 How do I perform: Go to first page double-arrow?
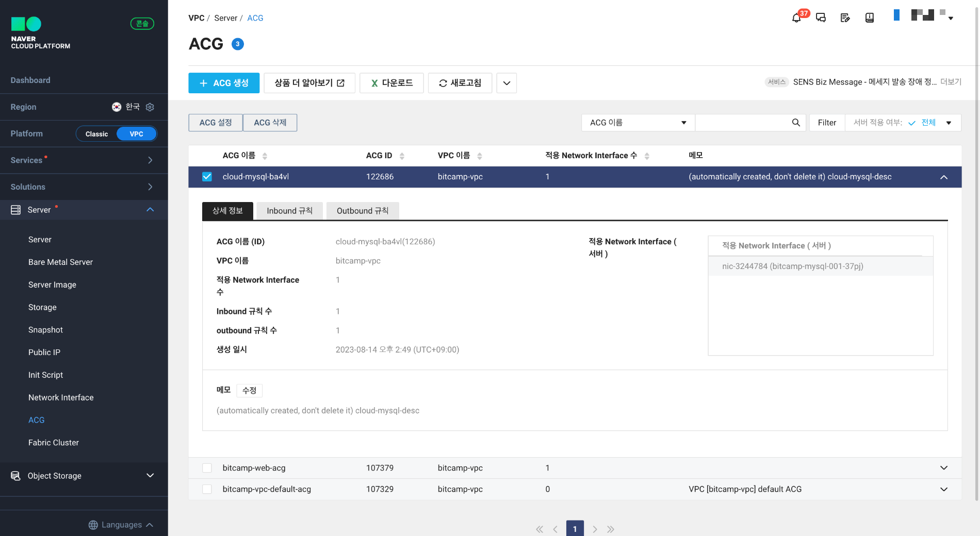point(540,529)
